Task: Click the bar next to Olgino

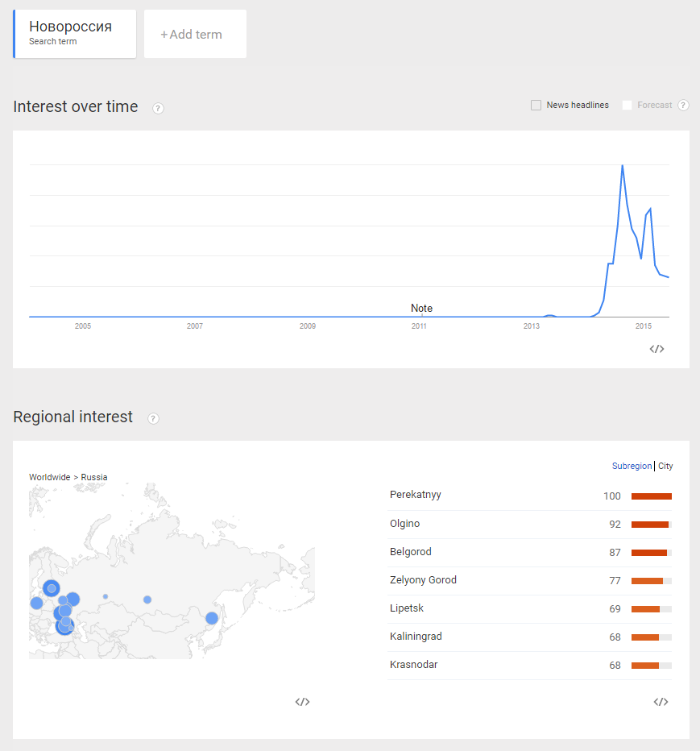Action: [x=651, y=525]
